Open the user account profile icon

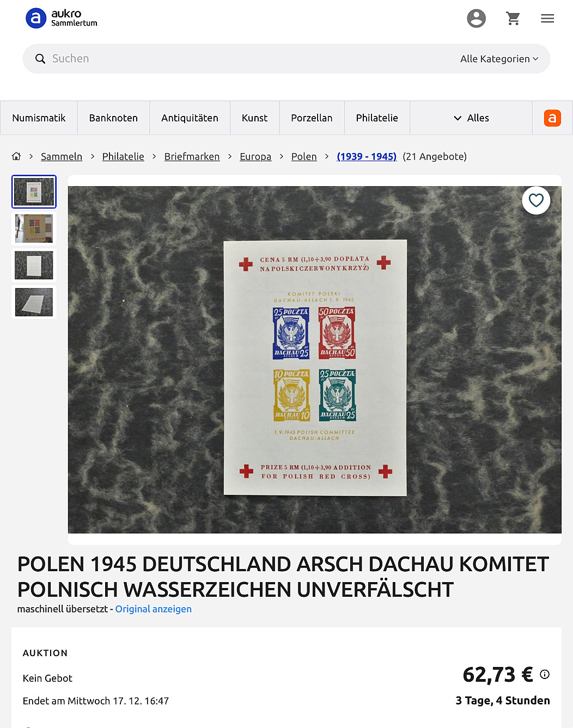coord(476,19)
